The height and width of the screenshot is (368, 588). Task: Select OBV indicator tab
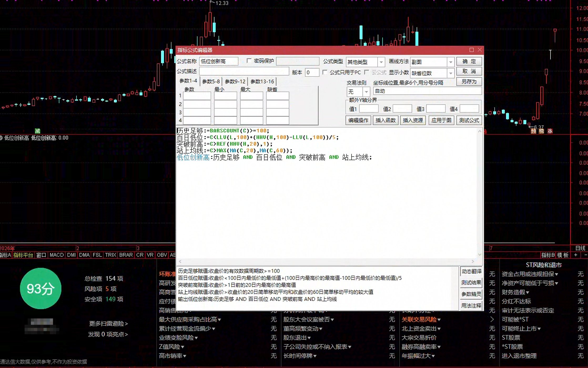click(162, 255)
